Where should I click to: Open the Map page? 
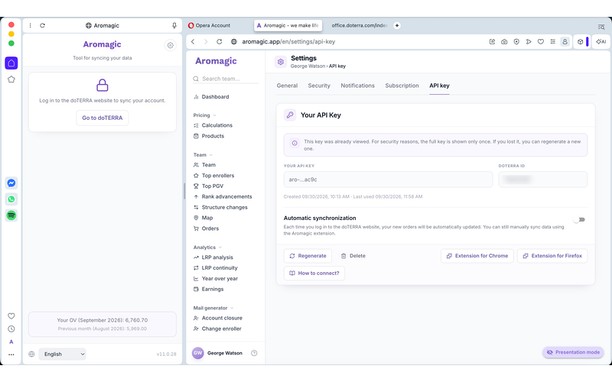tap(203, 218)
